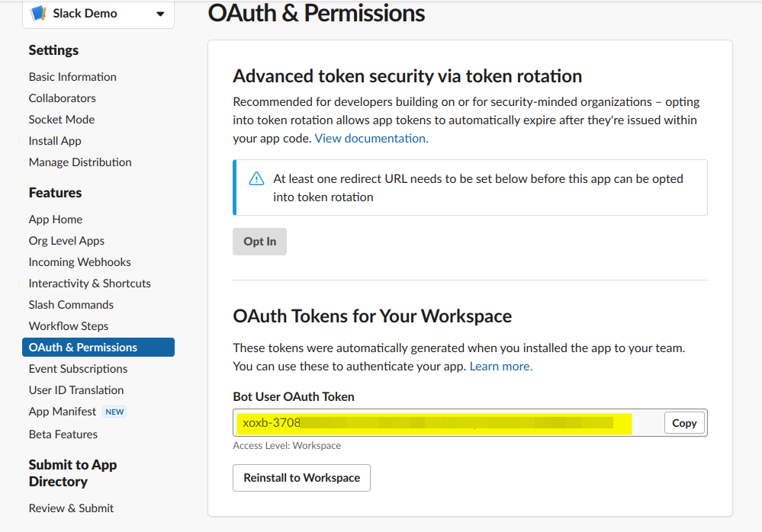Go to Incoming Webhooks
The width and height of the screenshot is (762, 532).
(x=79, y=262)
